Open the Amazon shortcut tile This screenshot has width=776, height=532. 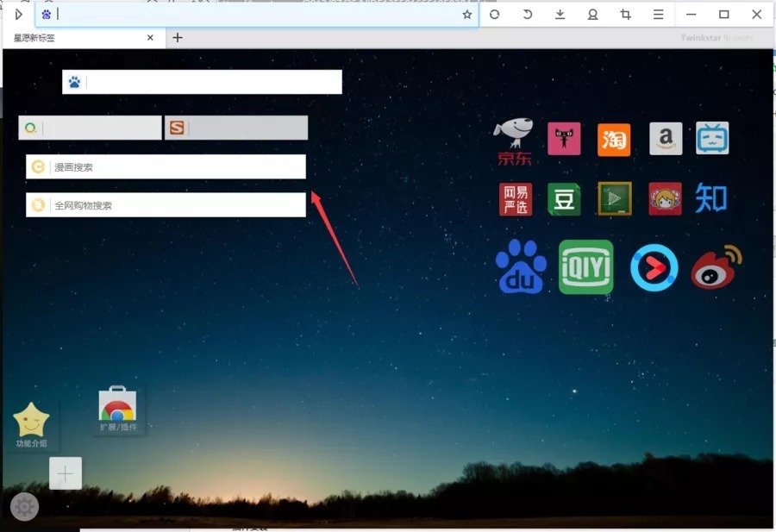(x=666, y=139)
